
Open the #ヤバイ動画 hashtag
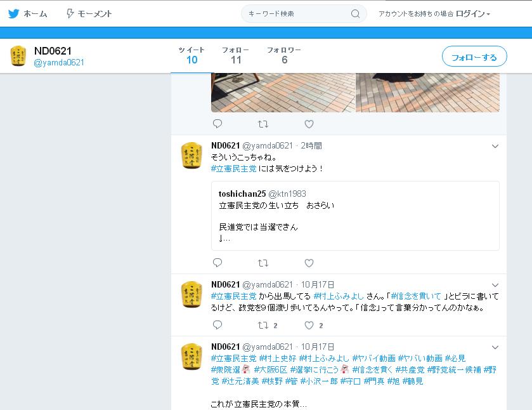pyautogui.click(x=374, y=359)
